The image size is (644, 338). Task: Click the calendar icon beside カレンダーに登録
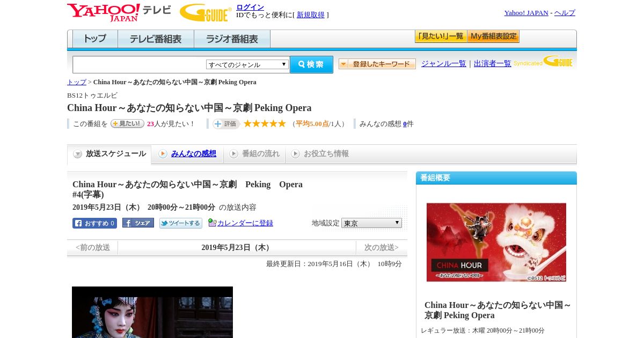pos(212,223)
